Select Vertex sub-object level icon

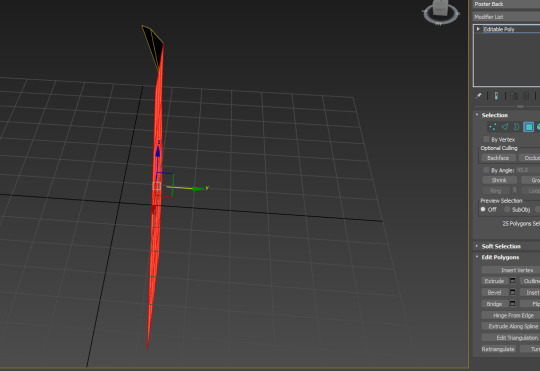pyautogui.click(x=492, y=127)
